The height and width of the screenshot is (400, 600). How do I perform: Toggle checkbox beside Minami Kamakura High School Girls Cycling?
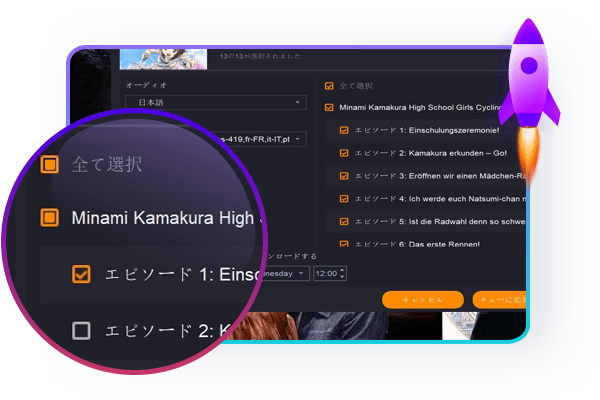329,107
